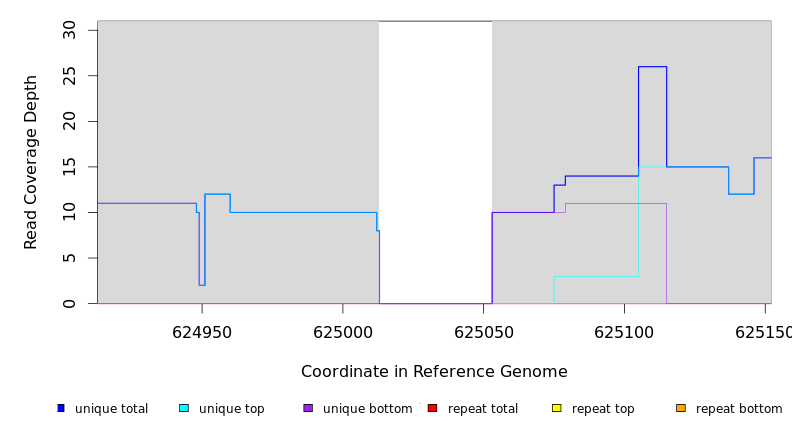The height and width of the screenshot is (432, 792).
Task: Click the yellow 'repeat top' legend swatch
Action: pyautogui.click(x=556, y=408)
